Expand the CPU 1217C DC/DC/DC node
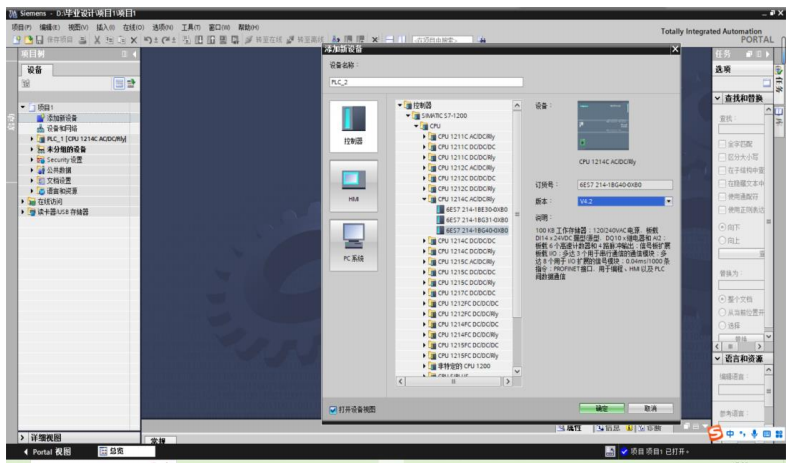This screenshot has height=463, width=788. click(x=424, y=293)
